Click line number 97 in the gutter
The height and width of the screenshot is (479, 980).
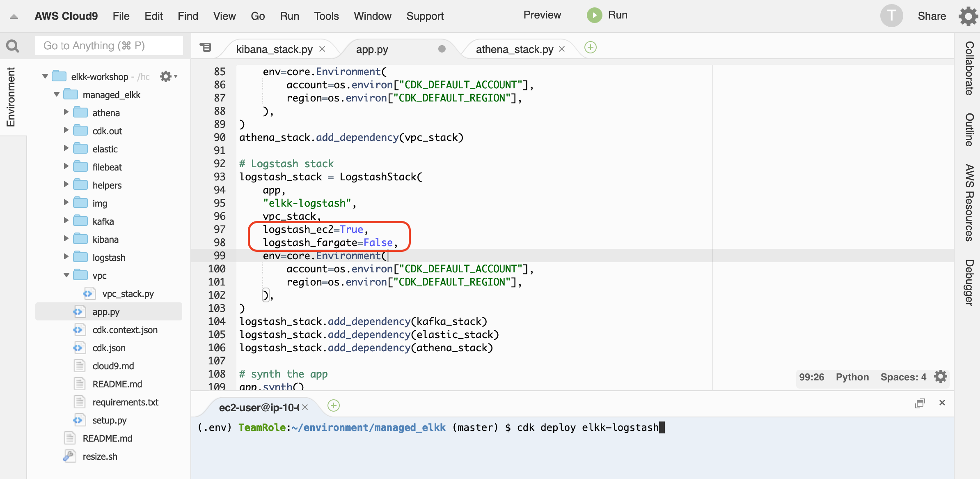pyautogui.click(x=220, y=229)
